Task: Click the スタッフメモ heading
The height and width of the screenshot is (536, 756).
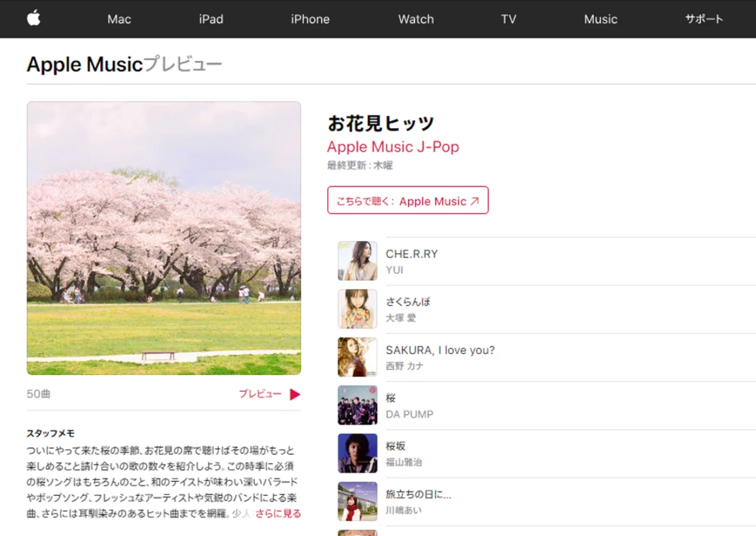Action: [x=50, y=433]
